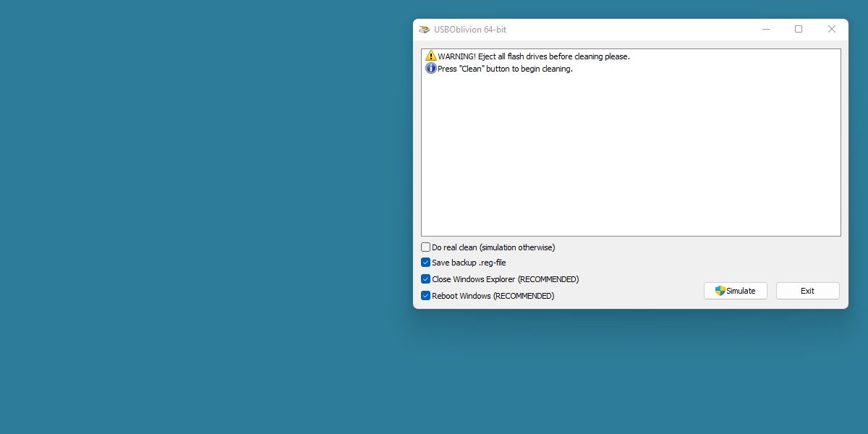Screen dimensions: 868x434
Task: Select the WARNING eject flash drives message
Action: (534, 56)
